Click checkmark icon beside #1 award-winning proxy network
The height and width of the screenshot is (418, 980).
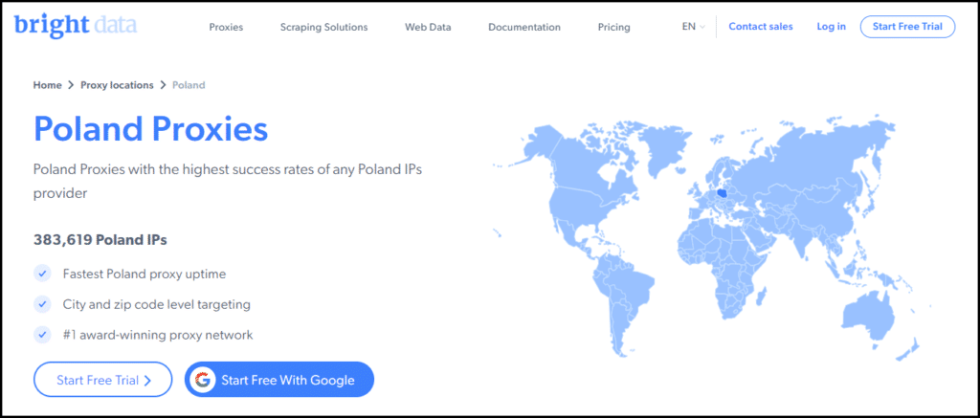(x=42, y=335)
